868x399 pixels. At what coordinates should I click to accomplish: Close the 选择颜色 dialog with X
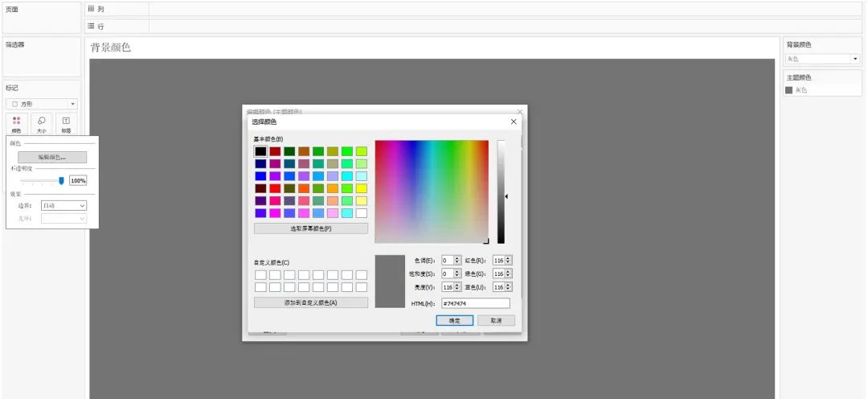[x=514, y=121]
